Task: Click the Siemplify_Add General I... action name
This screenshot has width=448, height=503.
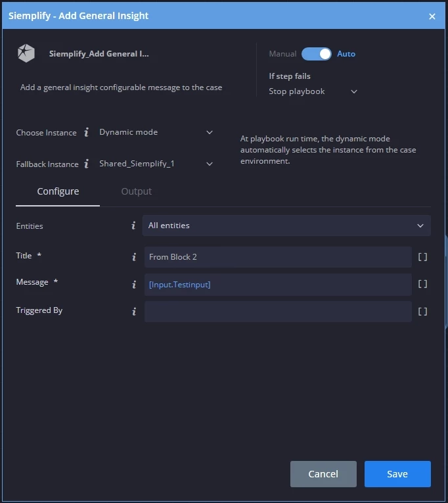Action: pos(99,54)
